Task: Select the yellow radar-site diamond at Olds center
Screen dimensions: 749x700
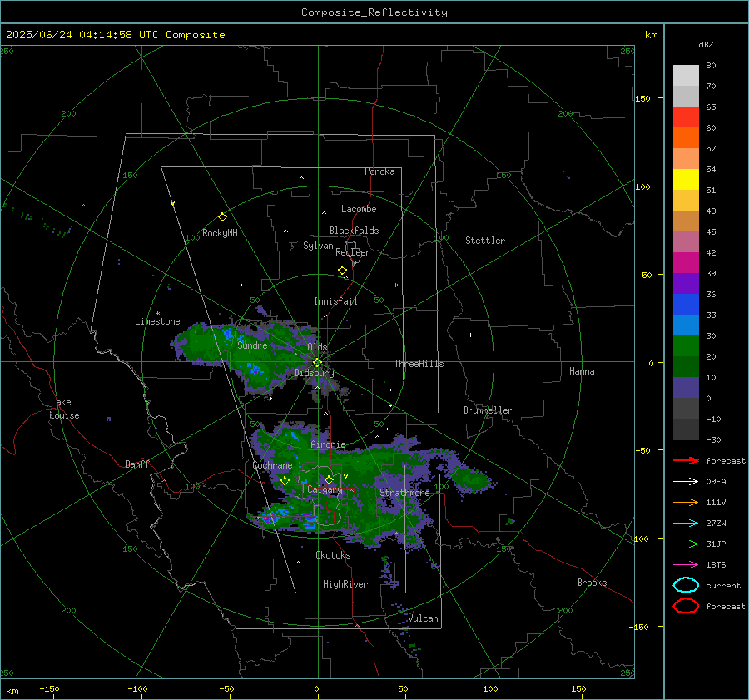Action: (317, 363)
